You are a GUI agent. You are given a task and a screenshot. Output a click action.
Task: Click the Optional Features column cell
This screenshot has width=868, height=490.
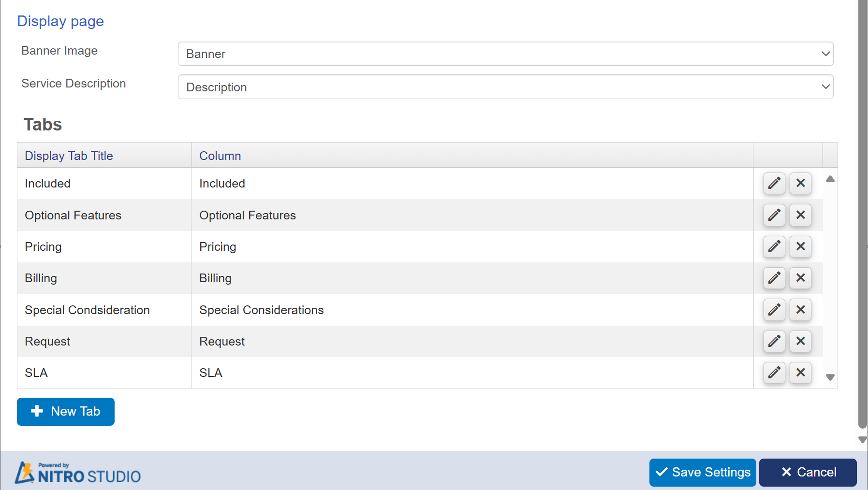pyautogui.click(x=472, y=215)
